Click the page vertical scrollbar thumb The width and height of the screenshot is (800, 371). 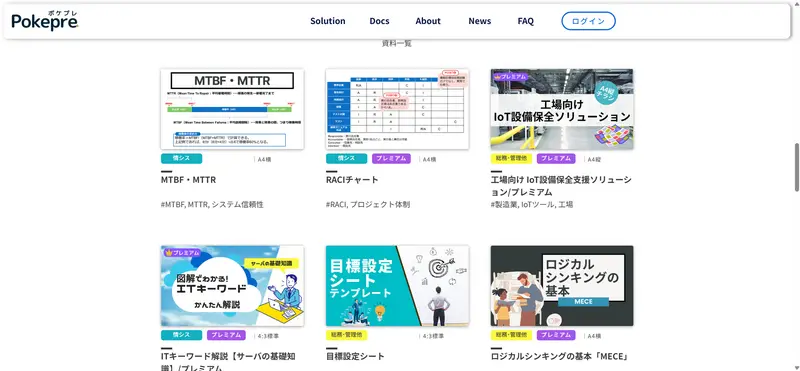click(796, 167)
